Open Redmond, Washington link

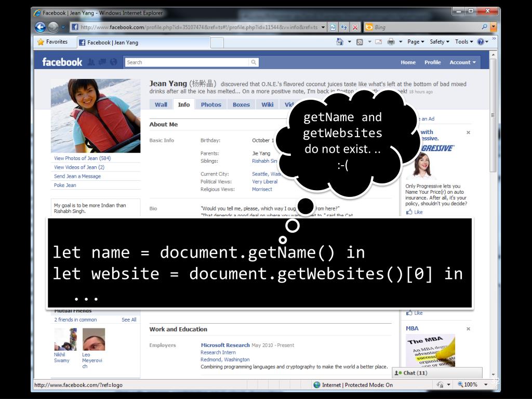click(x=225, y=360)
